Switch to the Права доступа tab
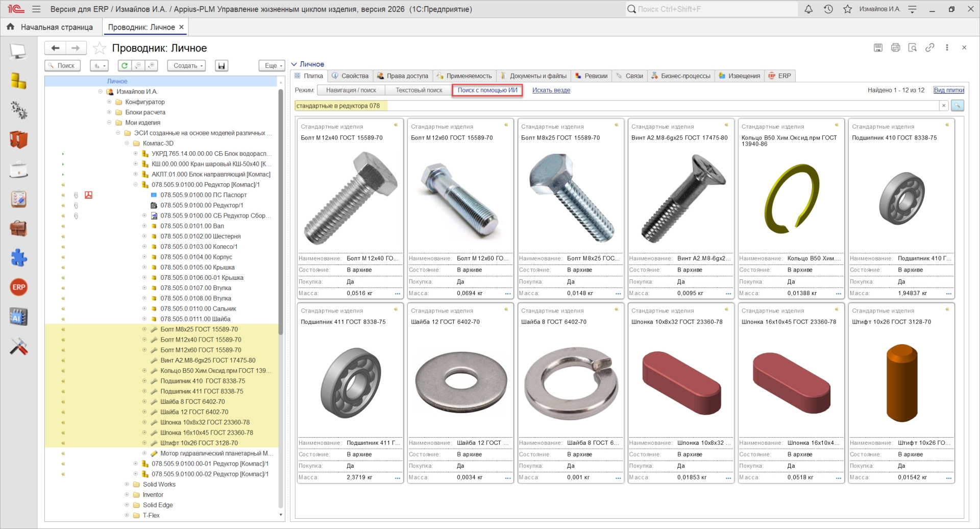980x529 pixels. 403,76
